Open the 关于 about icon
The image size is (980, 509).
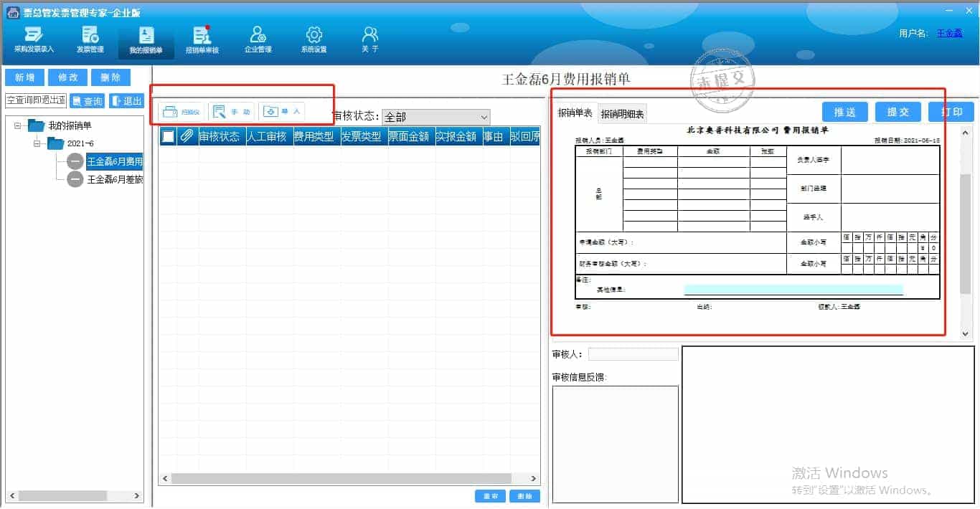[x=370, y=39]
